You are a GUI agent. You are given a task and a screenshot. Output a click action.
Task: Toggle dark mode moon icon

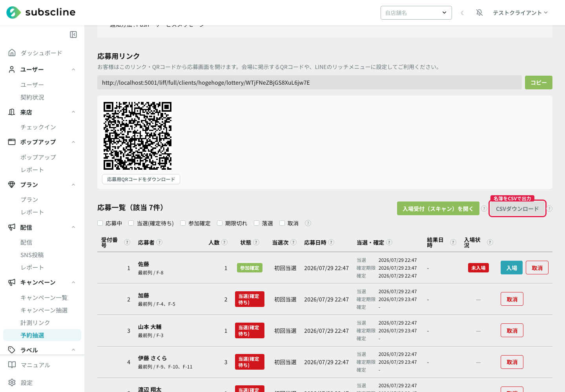click(x=463, y=13)
